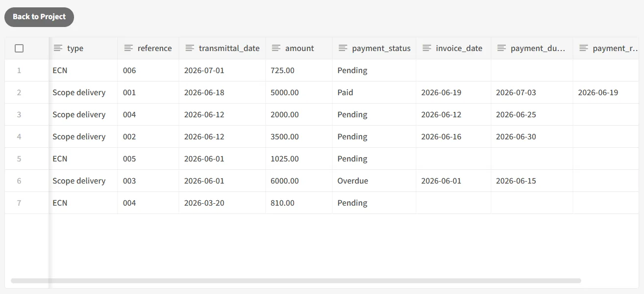Select the amount column header
Viewport: 644px width, 294px height.
(x=299, y=48)
